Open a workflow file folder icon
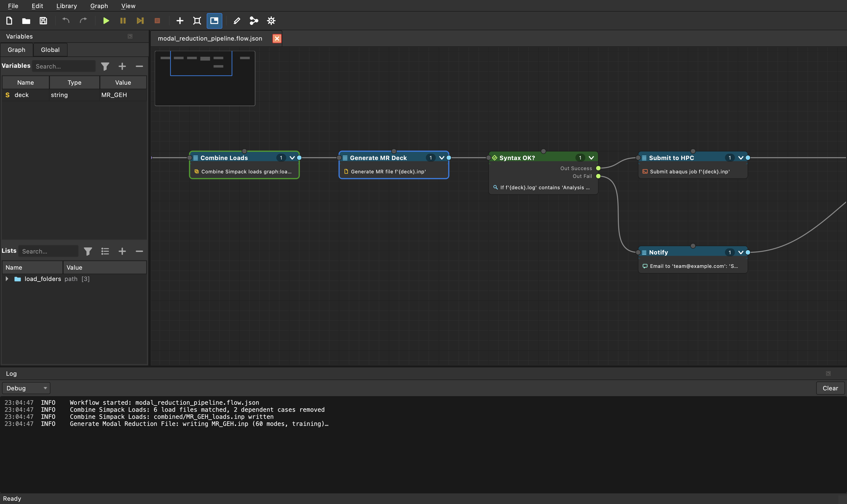The width and height of the screenshot is (847, 504). coord(26,21)
